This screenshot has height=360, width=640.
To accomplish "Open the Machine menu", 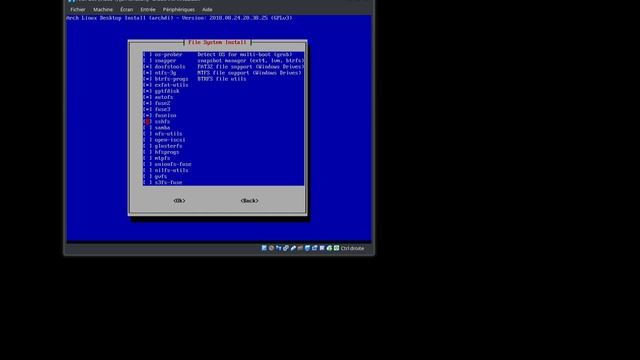I will click(x=103, y=9).
